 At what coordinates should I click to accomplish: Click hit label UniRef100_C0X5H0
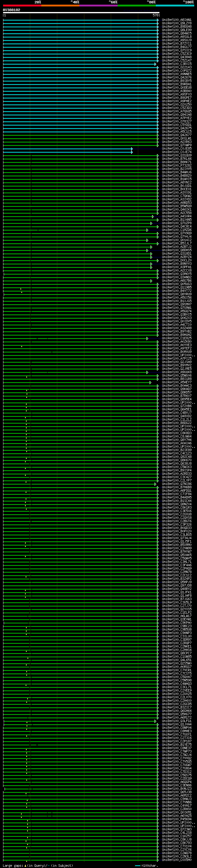pyautogui.click(x=176, y=860)
